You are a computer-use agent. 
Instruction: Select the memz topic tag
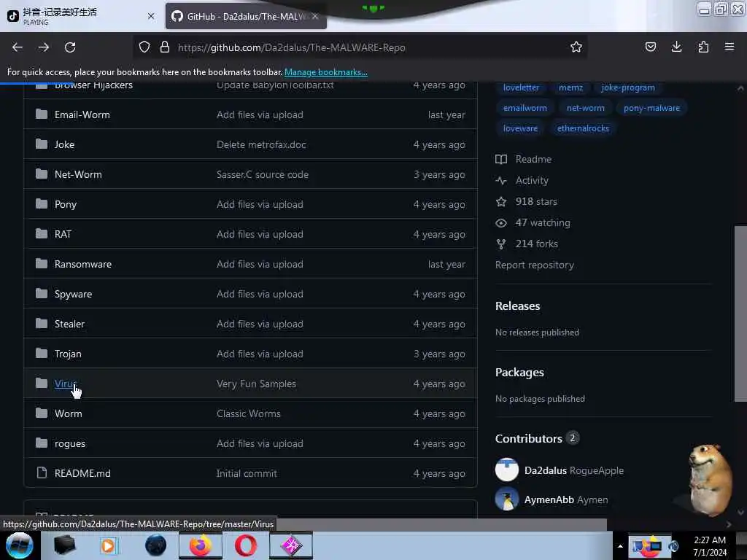pyautogui.click(x=570, y=87)
